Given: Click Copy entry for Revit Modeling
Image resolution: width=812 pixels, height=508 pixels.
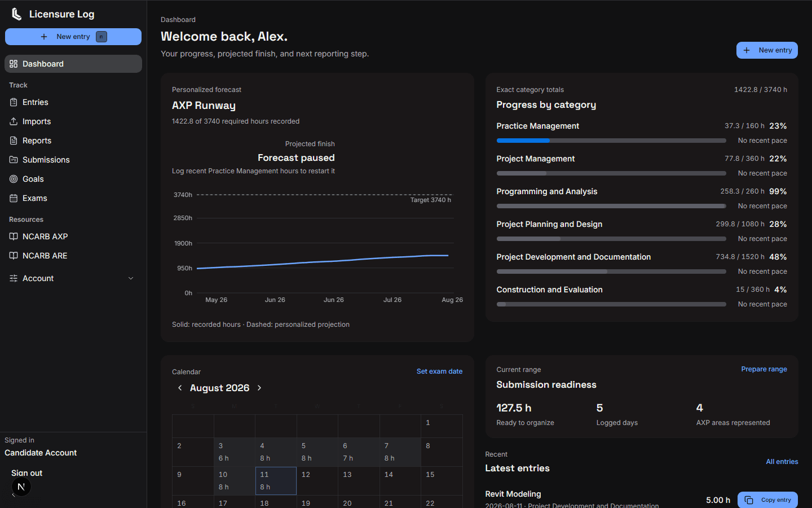Looking at the screenshot, I should 767,500.
